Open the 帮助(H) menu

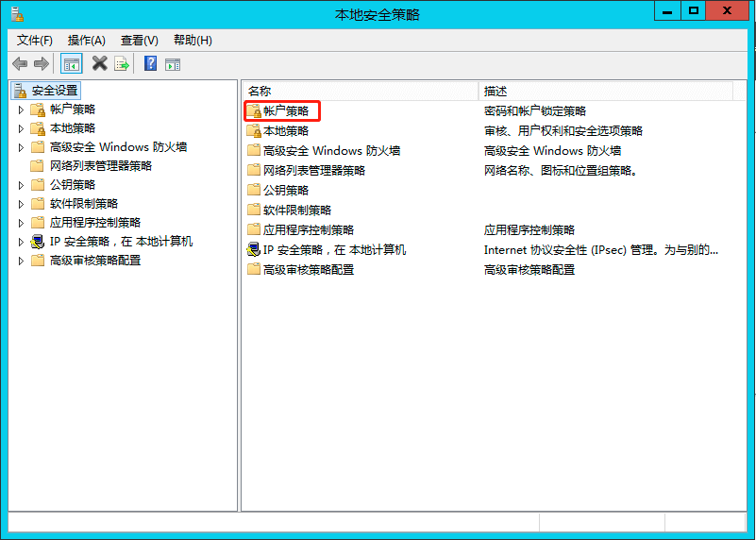click(x=193, y=41)
